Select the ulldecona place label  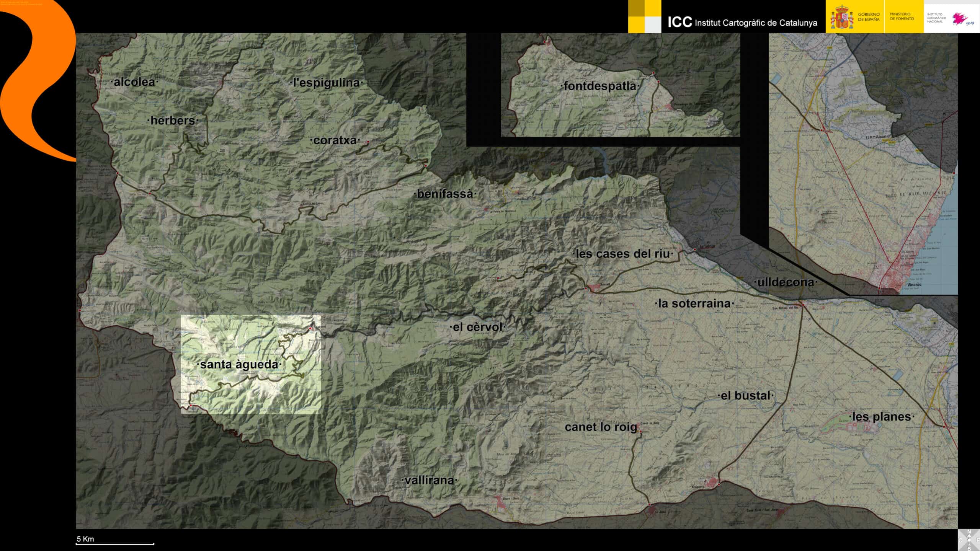[x=786, y=282]
